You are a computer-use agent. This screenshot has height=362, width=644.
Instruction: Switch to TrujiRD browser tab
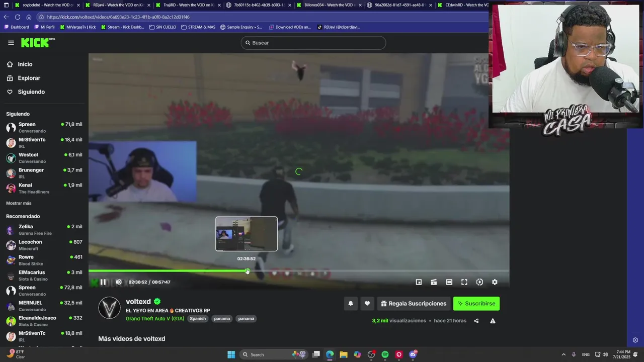point(188,5)
